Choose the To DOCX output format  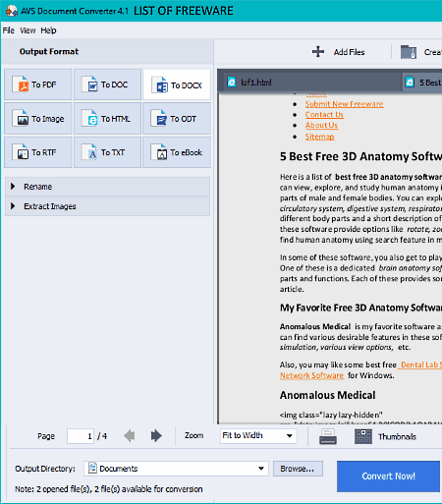tap(177, 84)
